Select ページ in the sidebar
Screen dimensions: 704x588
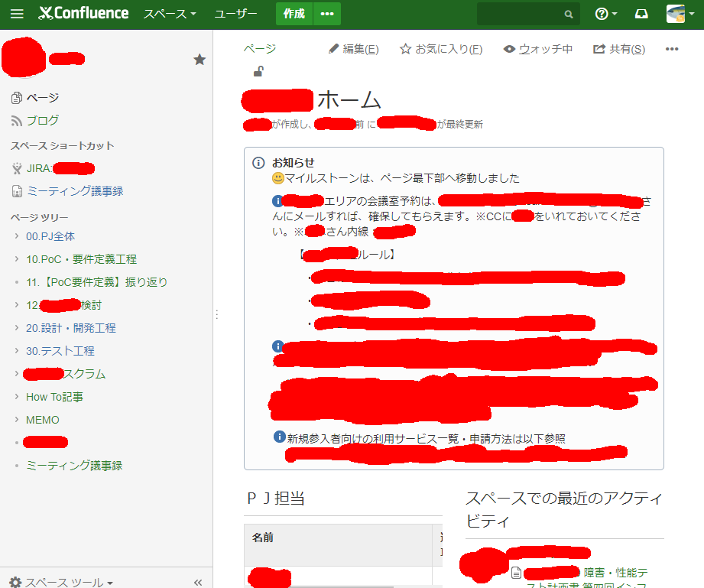coord(41,97)
